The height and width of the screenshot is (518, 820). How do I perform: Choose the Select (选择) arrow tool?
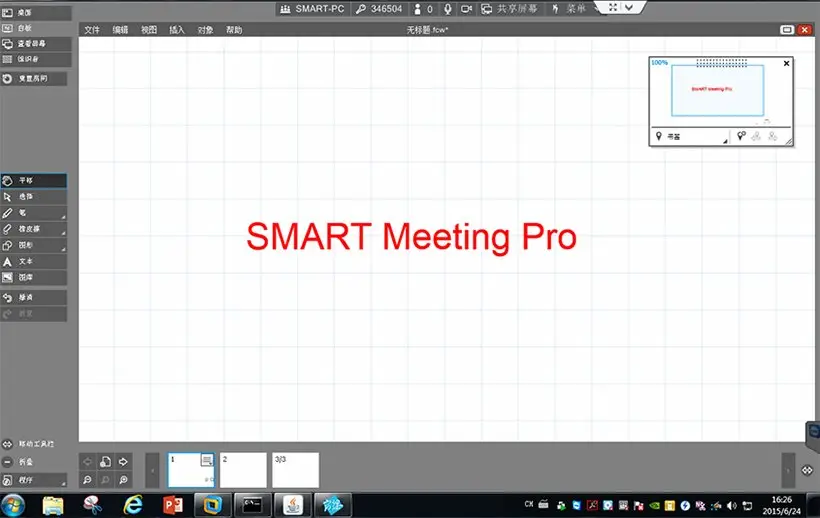pos(33,197)
